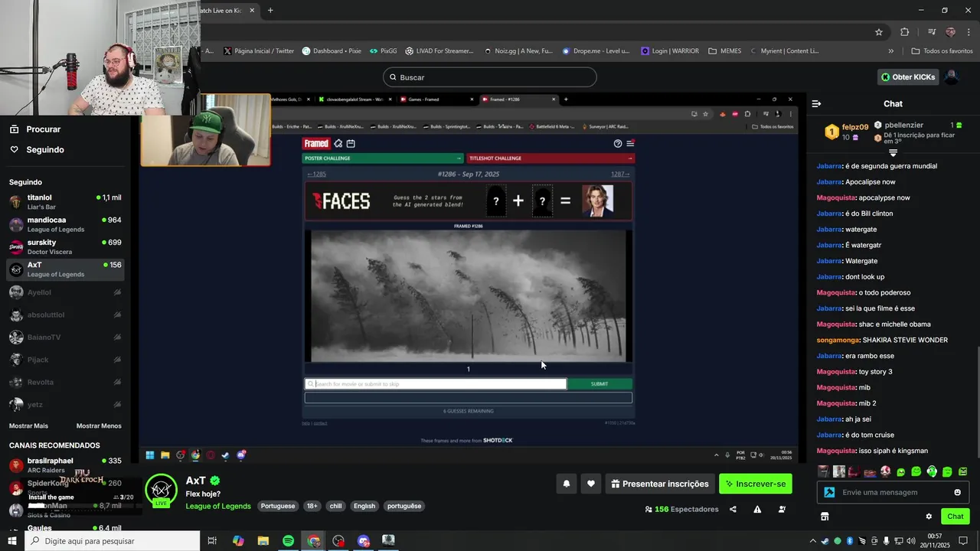This screenshot has height=551, width=980.
Task: Open the emoji picker in message box
Action: (957, 492)
